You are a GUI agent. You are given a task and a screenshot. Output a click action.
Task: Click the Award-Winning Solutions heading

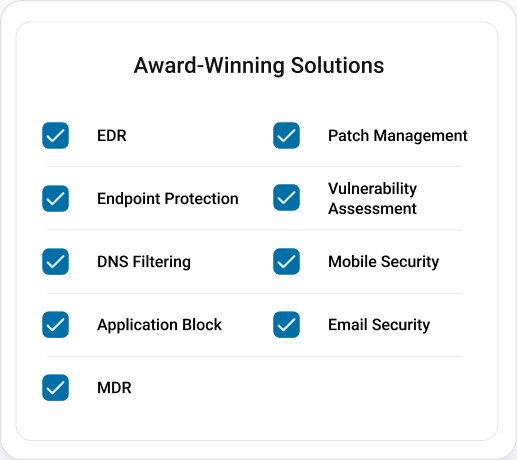point(259,65)
